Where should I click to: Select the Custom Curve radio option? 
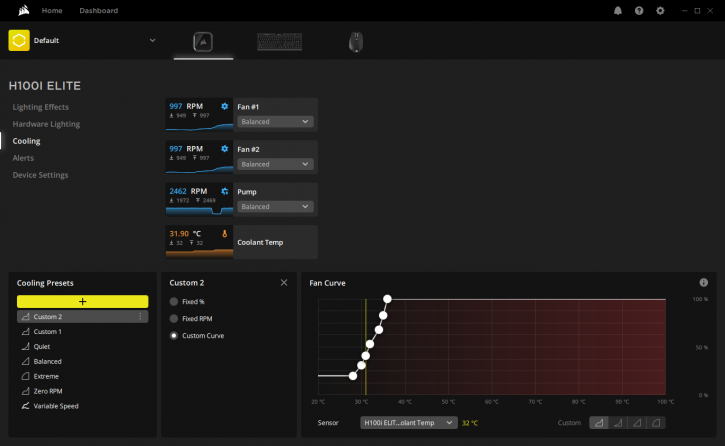coord(174,336)
